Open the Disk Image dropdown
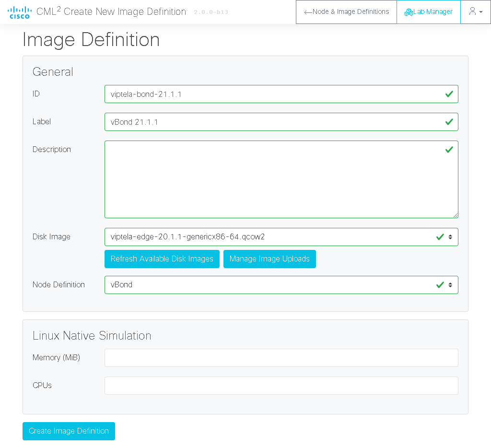 (x=281, y=237)
